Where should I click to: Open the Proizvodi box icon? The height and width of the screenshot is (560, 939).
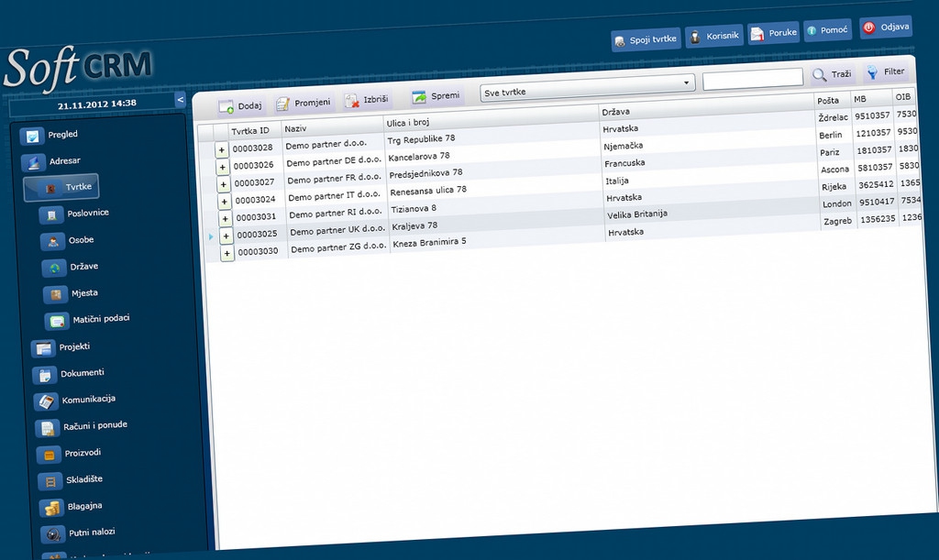(50, 456)
